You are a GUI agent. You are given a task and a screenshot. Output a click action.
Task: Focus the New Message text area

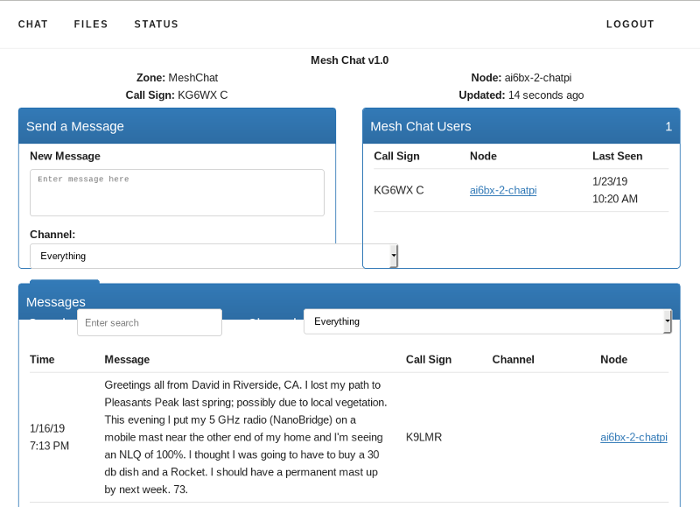tap(177, 192)
